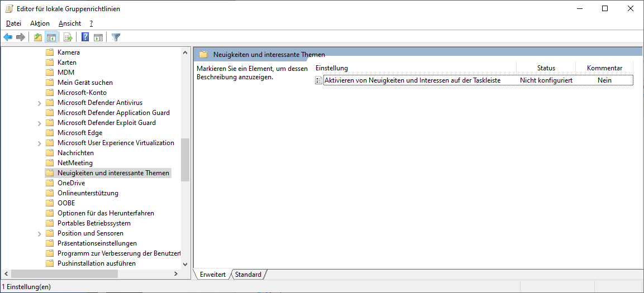
Task: Open the Datei menu
Action: click(13, 23)
